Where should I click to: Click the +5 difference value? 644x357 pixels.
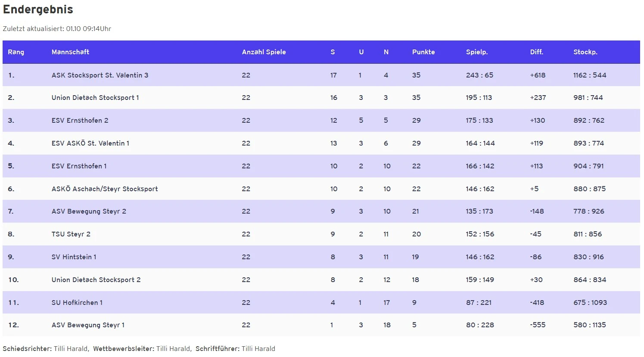coord(534,189)
